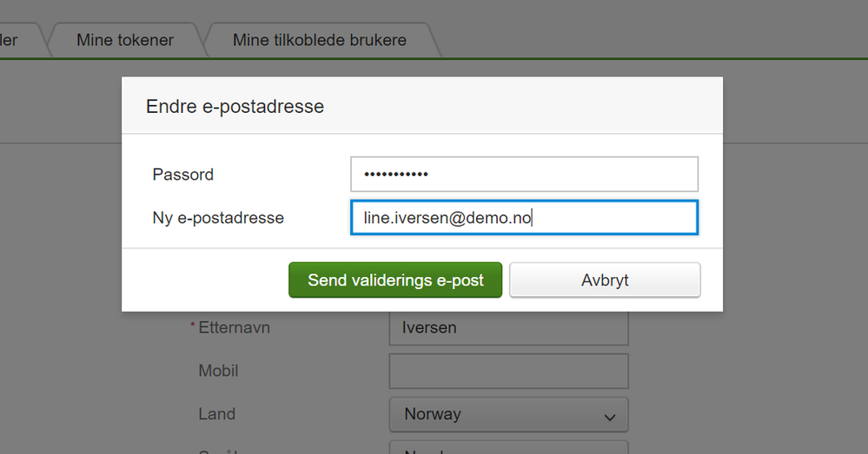The height and width of the screenshot is (454, 868).
Task: Click into the Passord field
Action: point(524,174)
